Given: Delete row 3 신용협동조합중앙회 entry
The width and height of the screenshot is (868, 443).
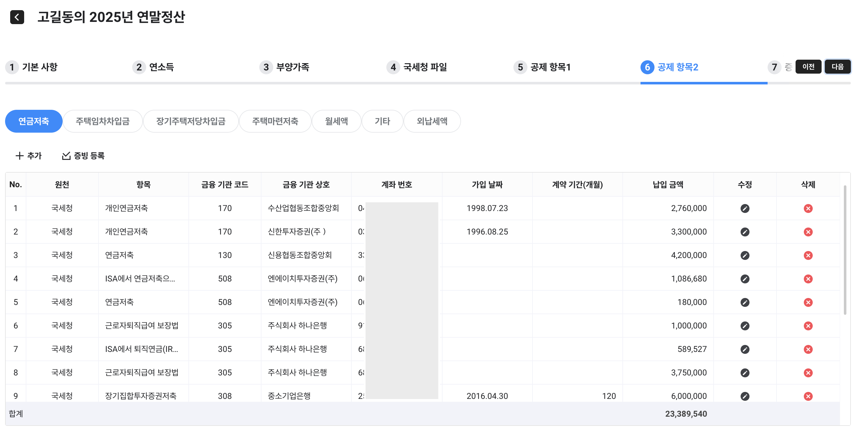Looking at the screenshot, I should 808,255.
